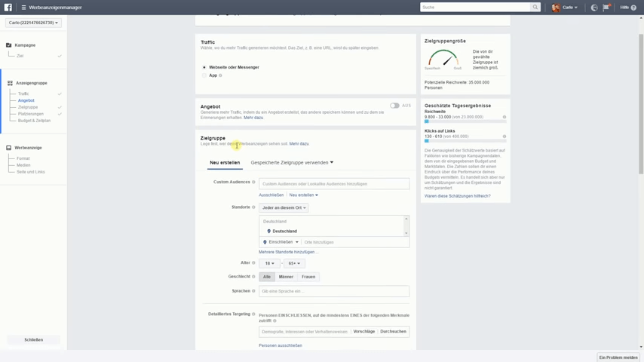Open the minimum age 18 dropdown
The width and height of the screenshot is (644, 362).
pos(268,263)
